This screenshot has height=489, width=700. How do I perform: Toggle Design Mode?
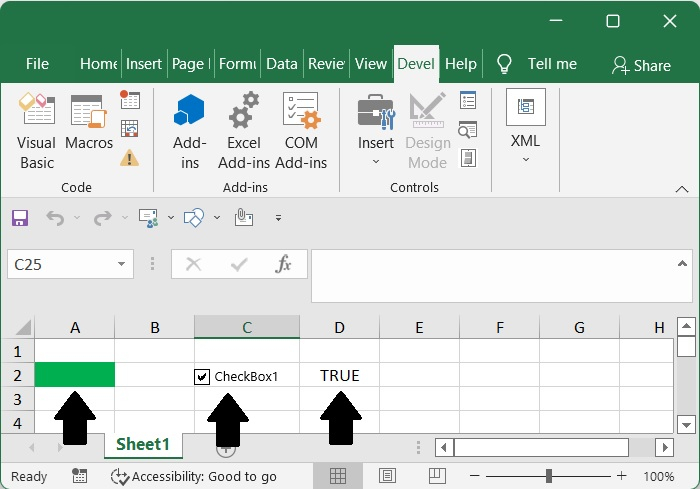pos(428,131)
